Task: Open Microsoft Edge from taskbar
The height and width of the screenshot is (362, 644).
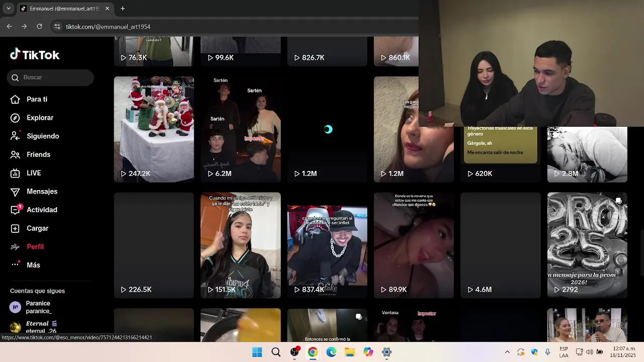Action: (x=331, y=352)
